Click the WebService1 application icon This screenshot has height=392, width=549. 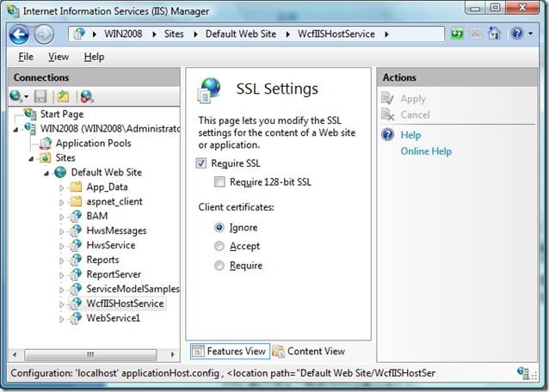pyautogui.click(x=76, y=318)
